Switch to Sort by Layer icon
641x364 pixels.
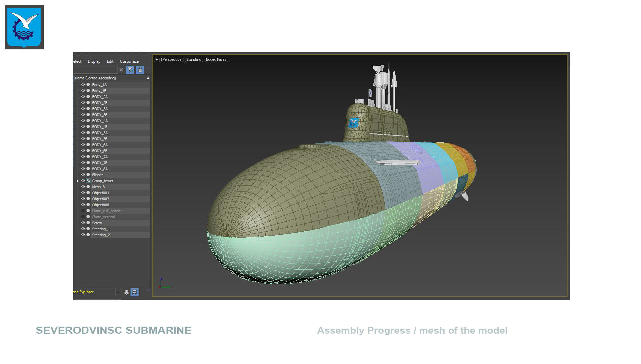click(x=127, y=292)
